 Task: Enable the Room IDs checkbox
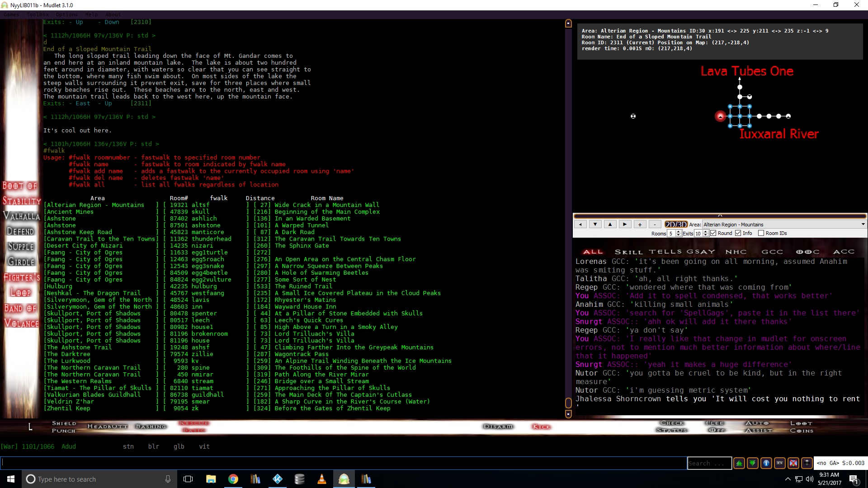761,233
